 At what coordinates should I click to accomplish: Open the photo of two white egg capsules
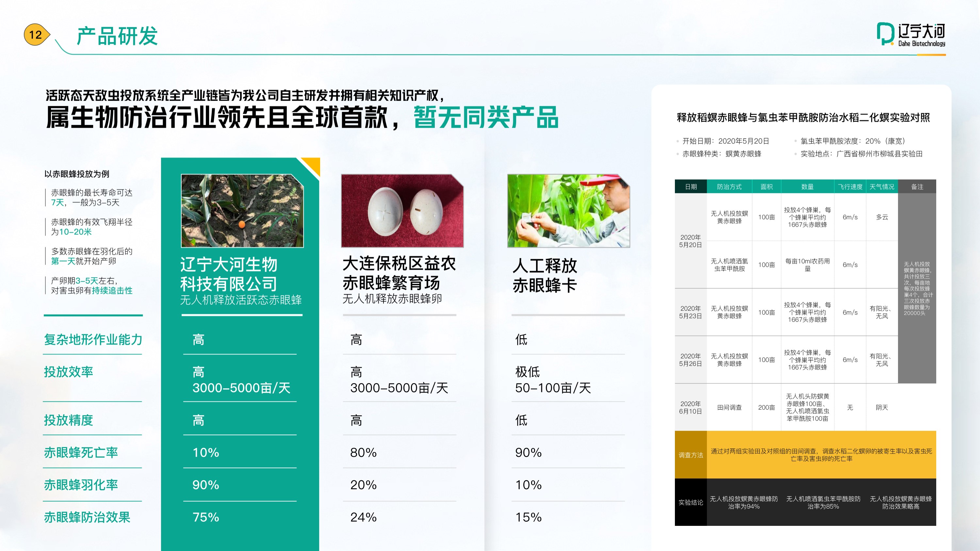(402, 211)
